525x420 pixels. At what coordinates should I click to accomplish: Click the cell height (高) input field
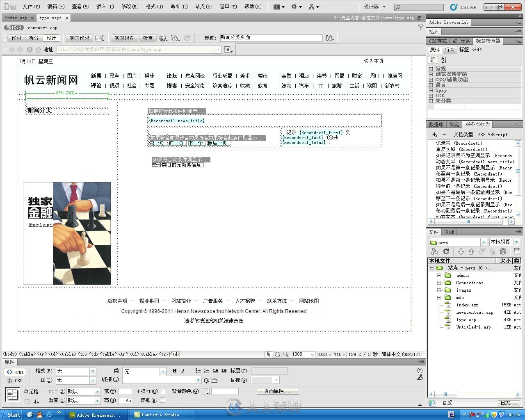[125, 400]
